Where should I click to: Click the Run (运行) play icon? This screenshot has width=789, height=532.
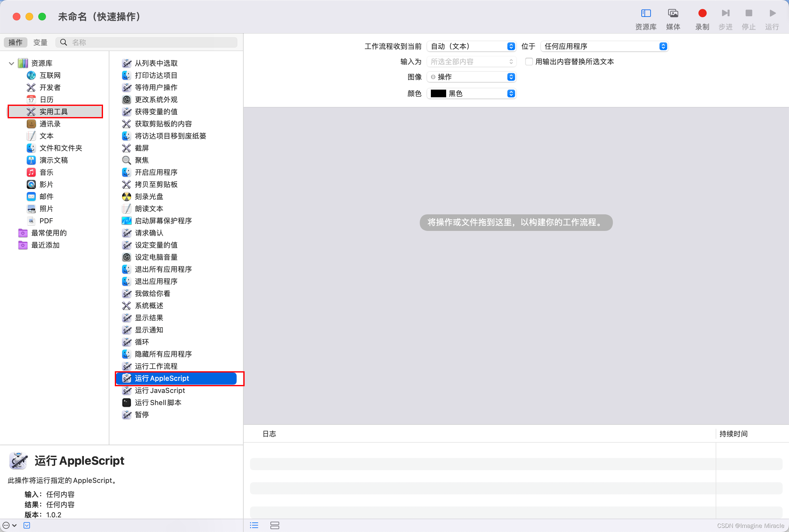(x=772, y=14)
